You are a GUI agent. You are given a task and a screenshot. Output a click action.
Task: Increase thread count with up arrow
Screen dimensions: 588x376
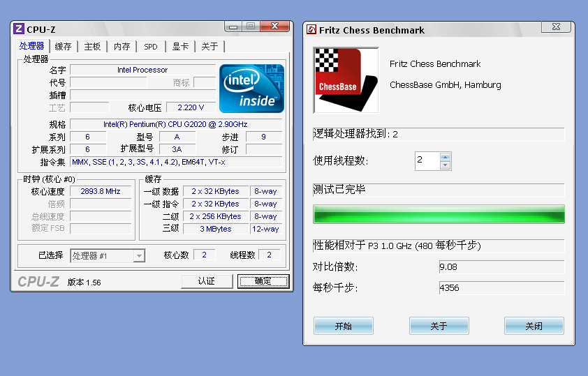(445, 157)
